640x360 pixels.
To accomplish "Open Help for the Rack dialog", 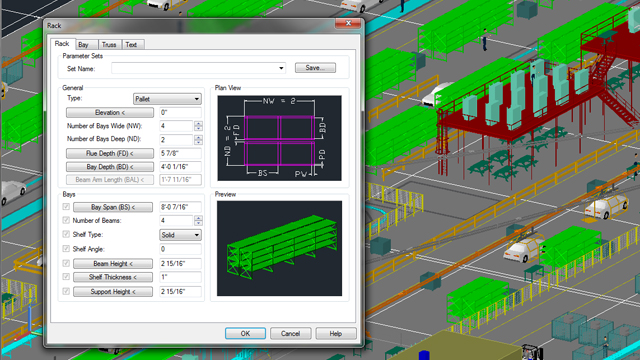I will coord(336,333).
